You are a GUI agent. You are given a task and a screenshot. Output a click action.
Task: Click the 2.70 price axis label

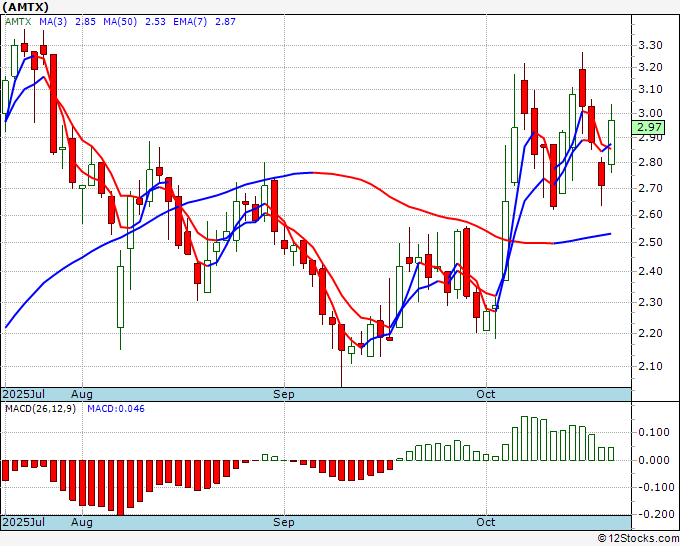point(650,189)
